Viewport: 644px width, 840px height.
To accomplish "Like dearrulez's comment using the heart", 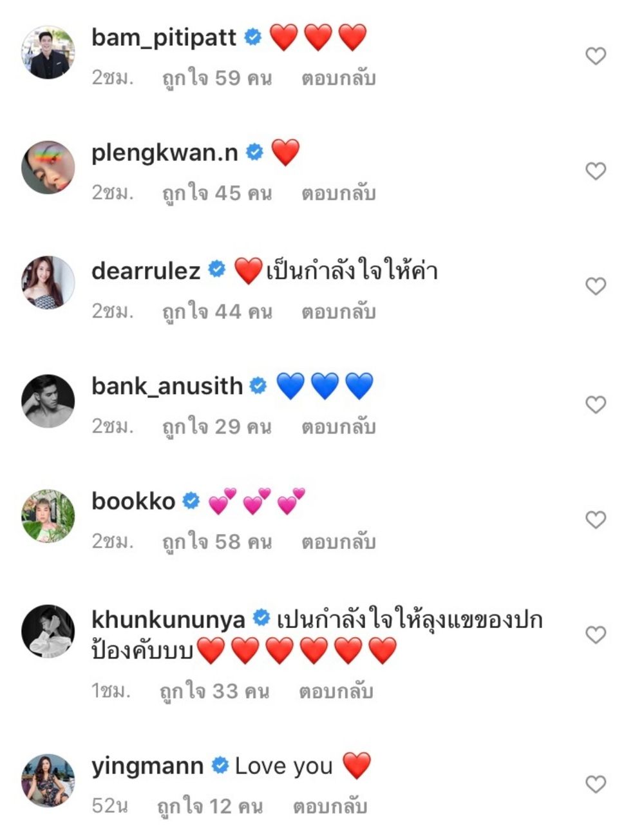I will pyautogui.click(x=596, y=286).
